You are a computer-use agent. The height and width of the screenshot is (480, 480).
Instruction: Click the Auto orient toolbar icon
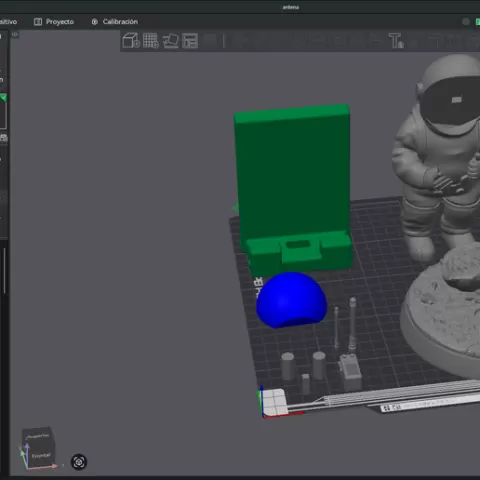(x=171, y=41)
